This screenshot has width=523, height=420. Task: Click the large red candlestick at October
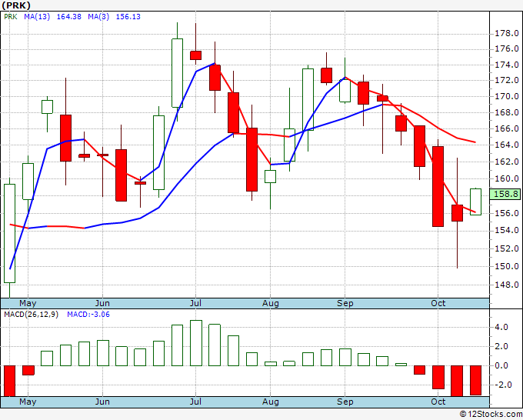click(438, 186)
